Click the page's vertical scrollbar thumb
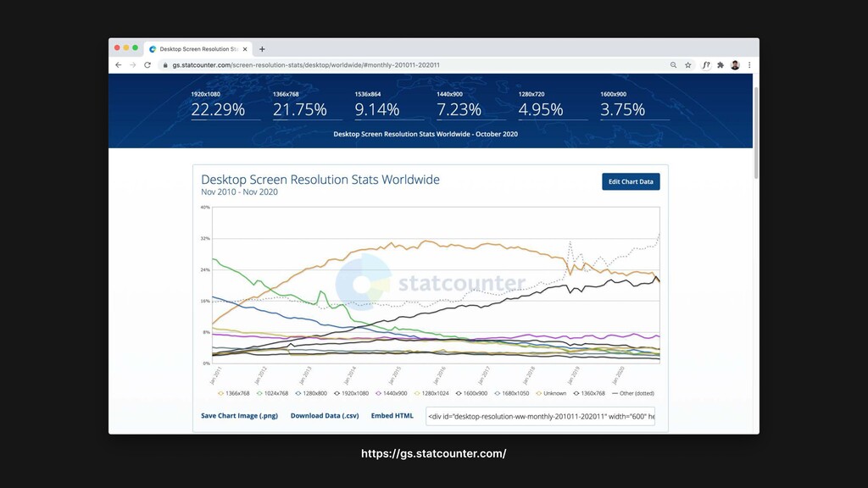 756,133
